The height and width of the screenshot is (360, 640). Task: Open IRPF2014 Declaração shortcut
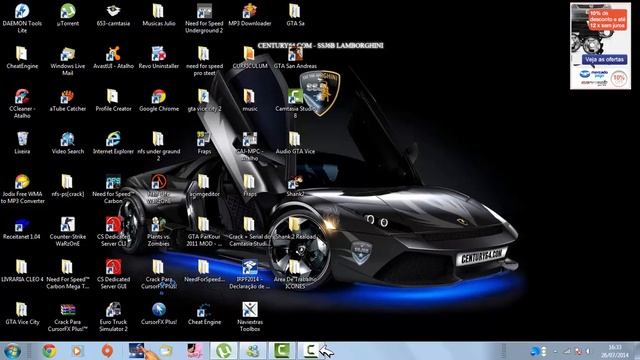[x=250, y=274]
